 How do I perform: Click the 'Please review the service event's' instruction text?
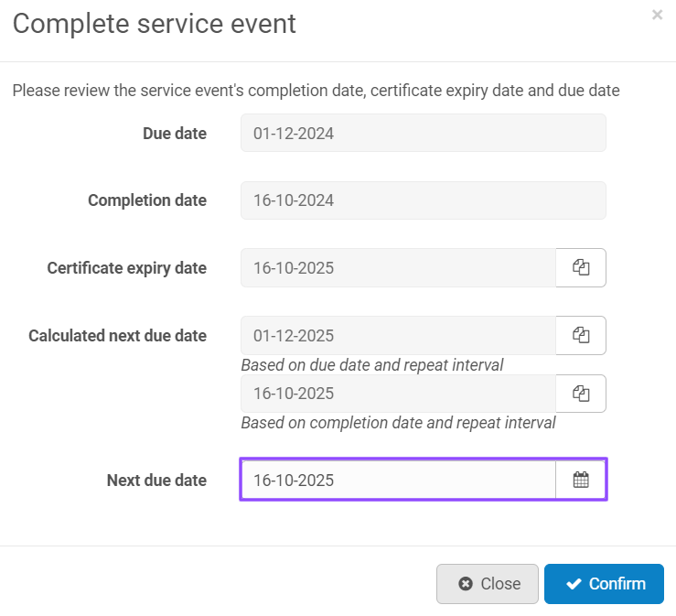click(316, 91)
